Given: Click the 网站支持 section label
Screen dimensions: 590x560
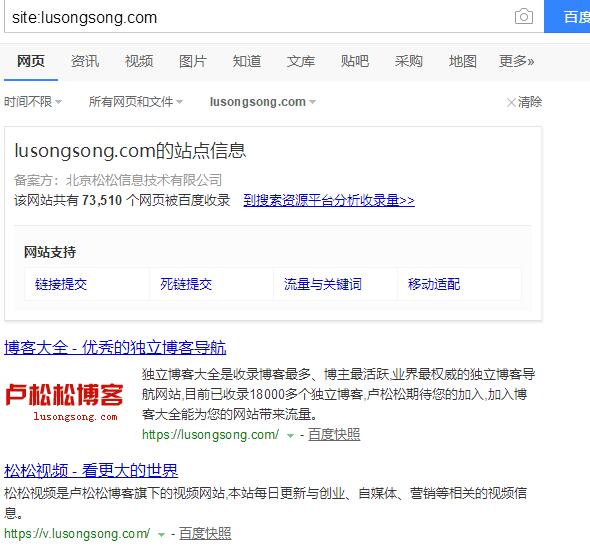Looking at the screenshot, I should pos(50,252).
